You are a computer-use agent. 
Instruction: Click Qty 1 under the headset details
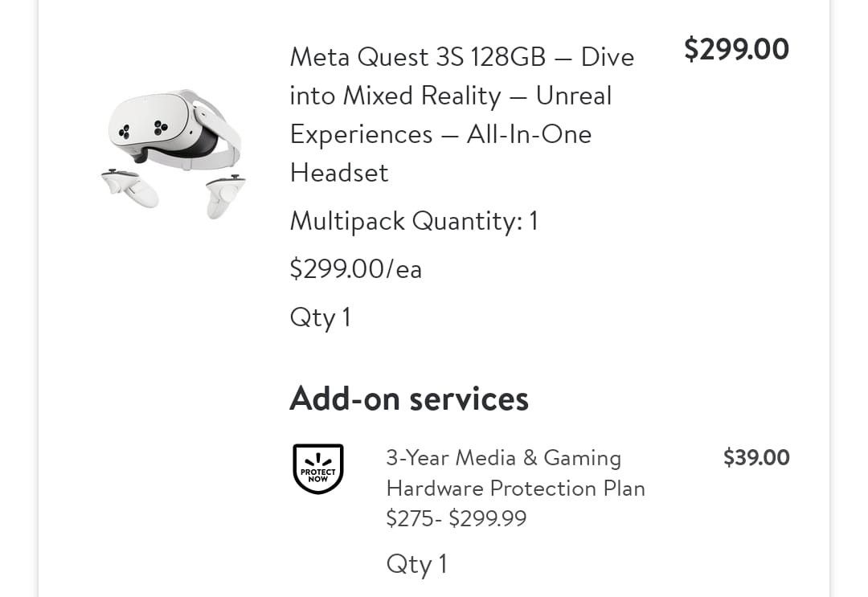320,317
